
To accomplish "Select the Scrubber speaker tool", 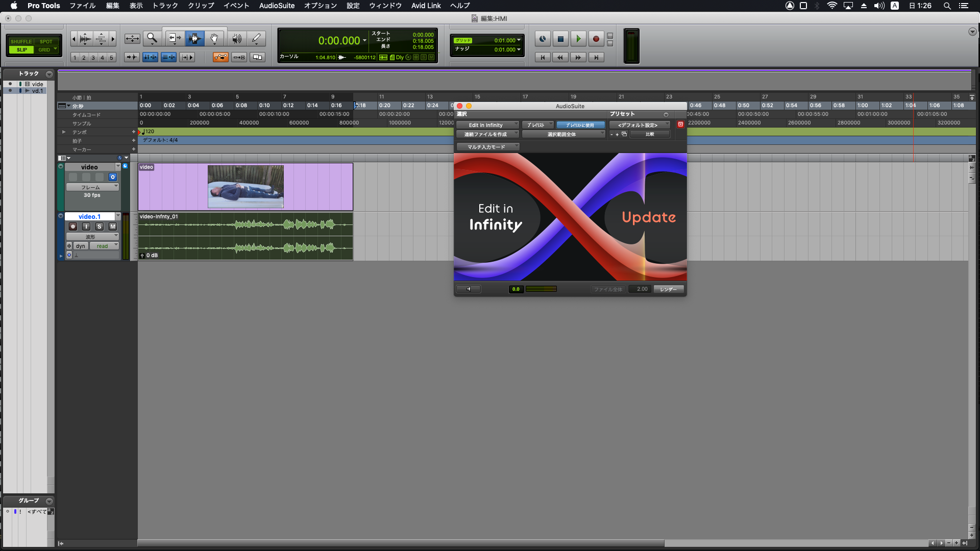I will click(x=237, y=38).
